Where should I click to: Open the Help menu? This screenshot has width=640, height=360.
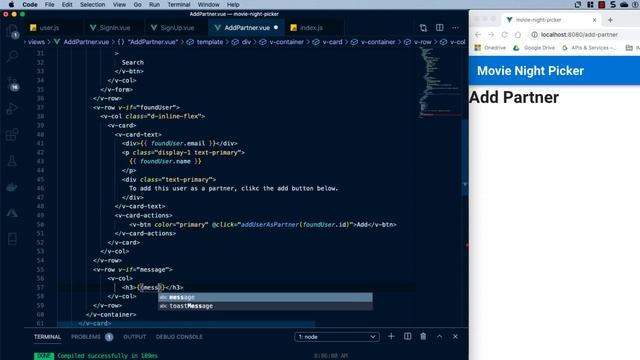click(233, 4)
